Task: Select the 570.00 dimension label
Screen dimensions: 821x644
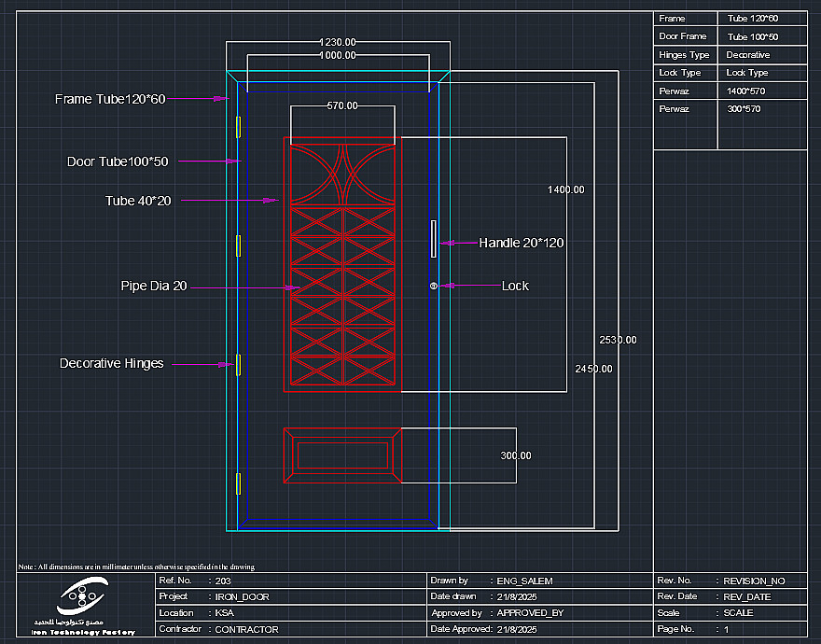Action: click(342, 105)
